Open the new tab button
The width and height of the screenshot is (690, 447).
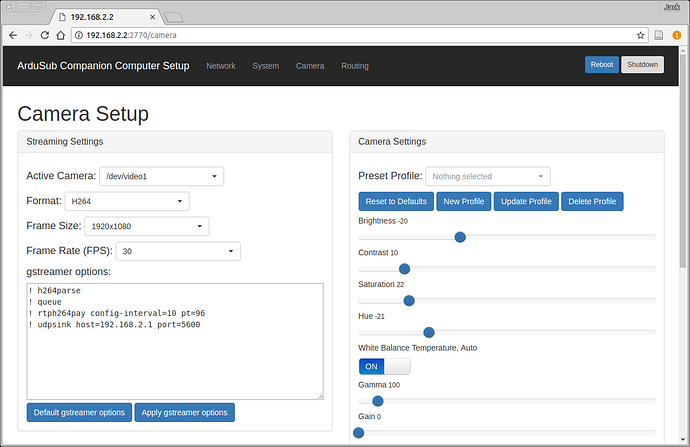click(173, 17)
